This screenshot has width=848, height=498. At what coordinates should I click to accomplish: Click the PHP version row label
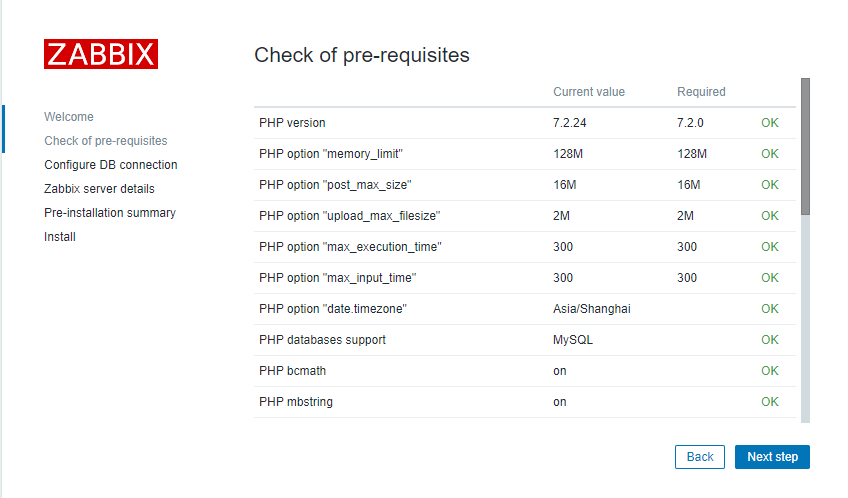point(292,123)
